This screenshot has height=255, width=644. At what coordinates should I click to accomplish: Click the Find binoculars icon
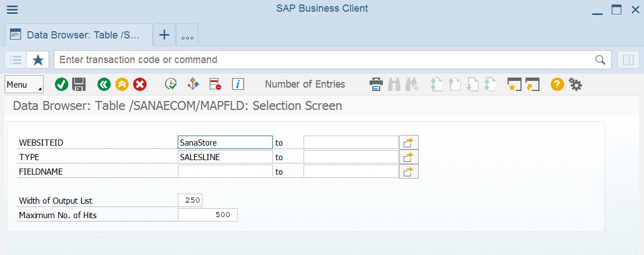394,84
